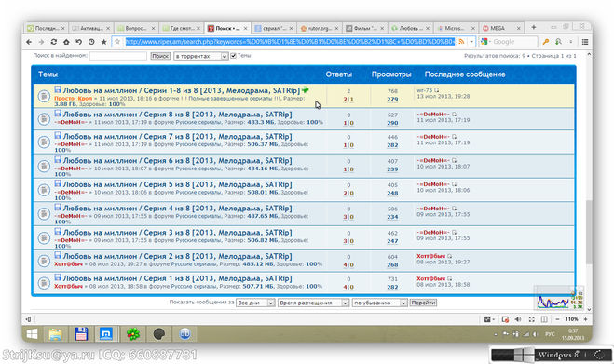Zoom in with the plus button
Image resolution: width=614 pixels, height=364 pixels.
[585, 319]
